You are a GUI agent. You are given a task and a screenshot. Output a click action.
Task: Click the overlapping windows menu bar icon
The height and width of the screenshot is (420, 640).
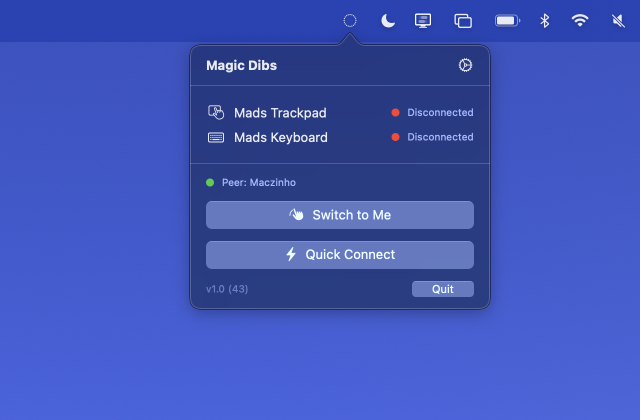tap(463, 20)
